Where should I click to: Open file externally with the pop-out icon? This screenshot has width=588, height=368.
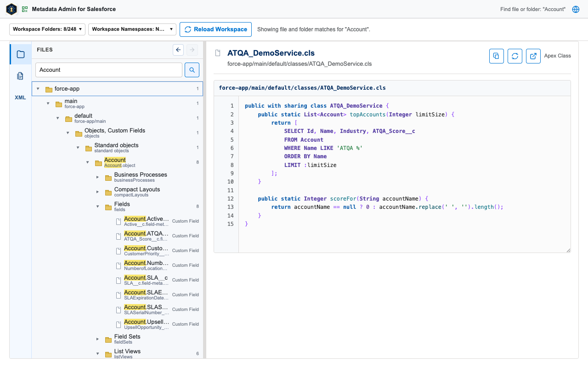[533, 56]
